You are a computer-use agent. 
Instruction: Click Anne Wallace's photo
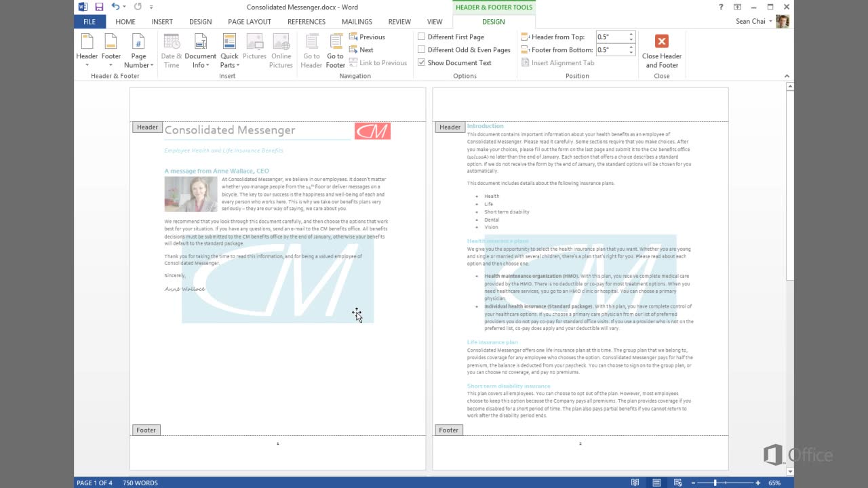coord(191,195)
